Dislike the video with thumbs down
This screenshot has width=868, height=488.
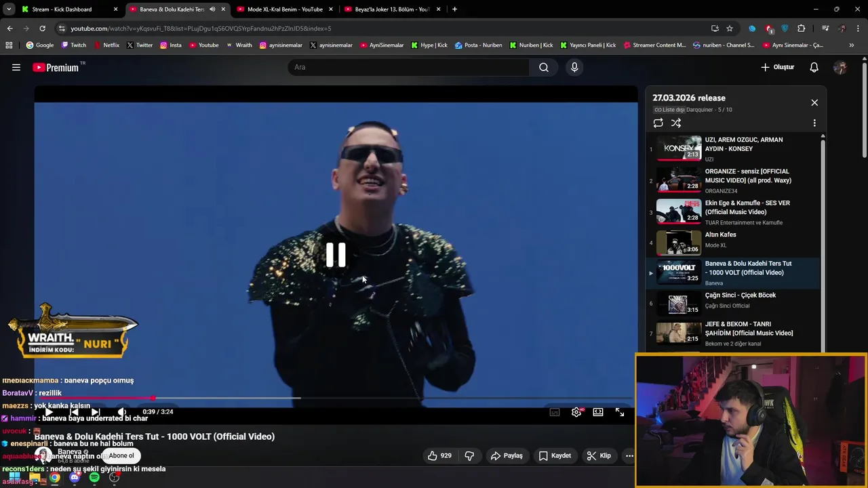pyautogui.click(x=469, y=455)
